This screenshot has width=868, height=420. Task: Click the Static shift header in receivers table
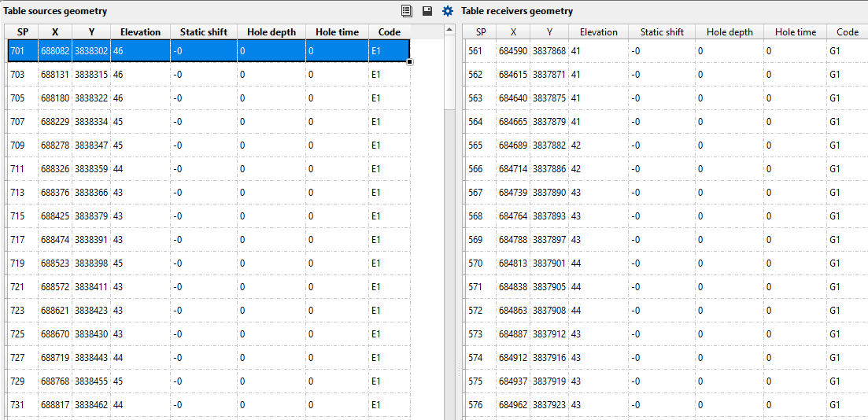tap(662, 32)
